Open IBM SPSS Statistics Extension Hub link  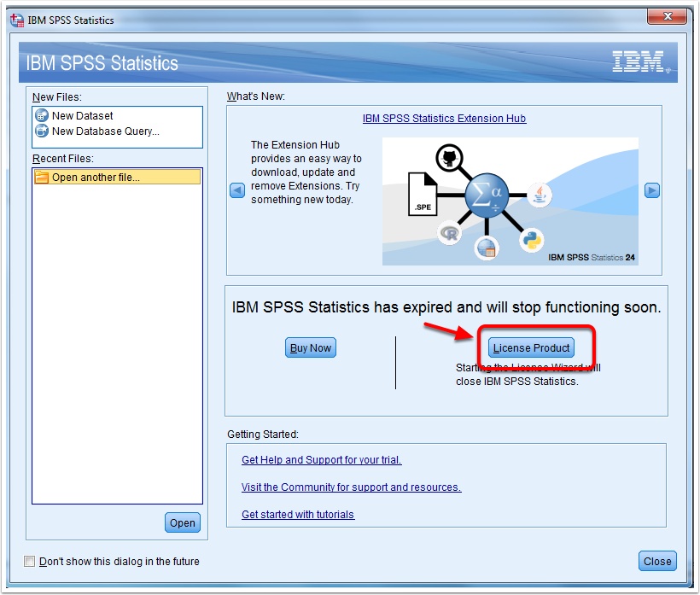point(444,119)
